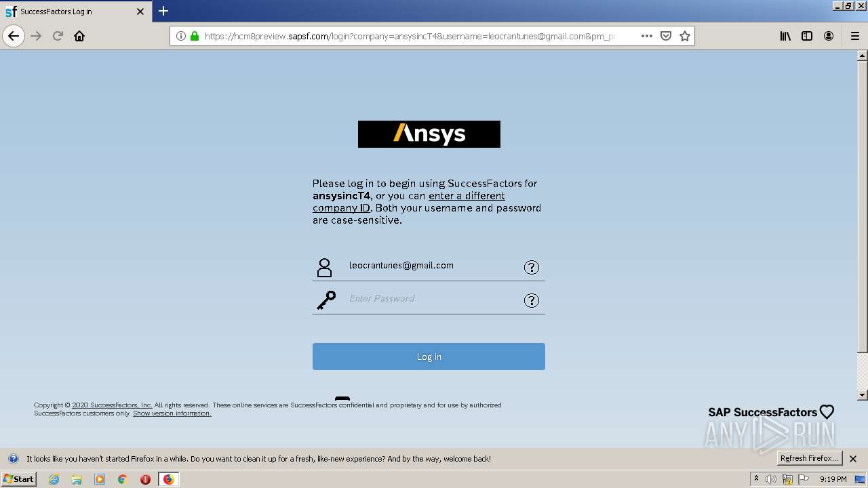Open the Firefox hamburger menu

(855, 36)
